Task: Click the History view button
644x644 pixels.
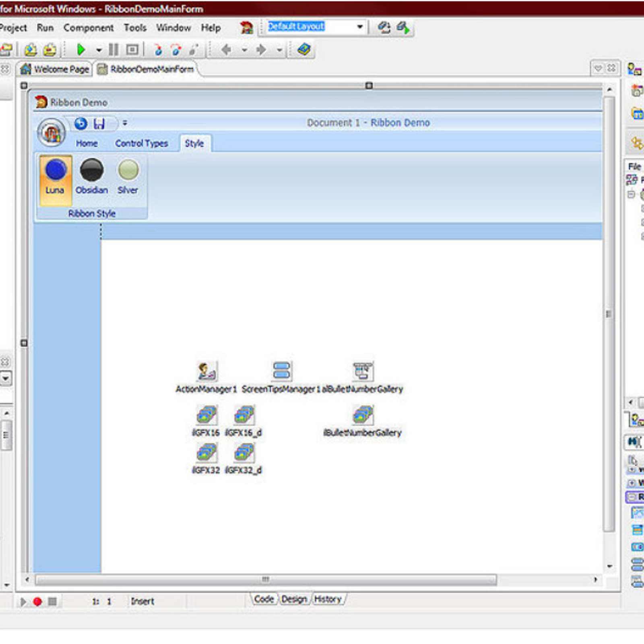Action: (328, 599)
